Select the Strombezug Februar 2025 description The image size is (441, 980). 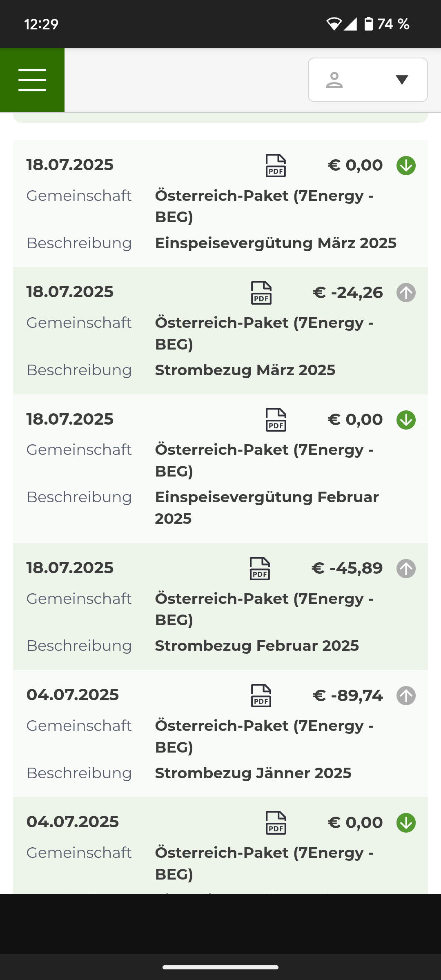257,646
